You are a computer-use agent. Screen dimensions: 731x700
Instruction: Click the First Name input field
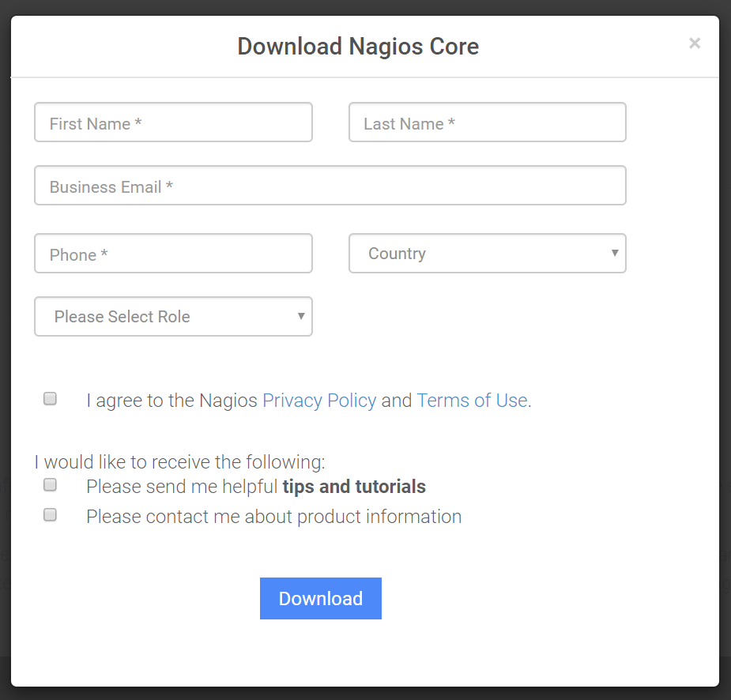(173, 122)
